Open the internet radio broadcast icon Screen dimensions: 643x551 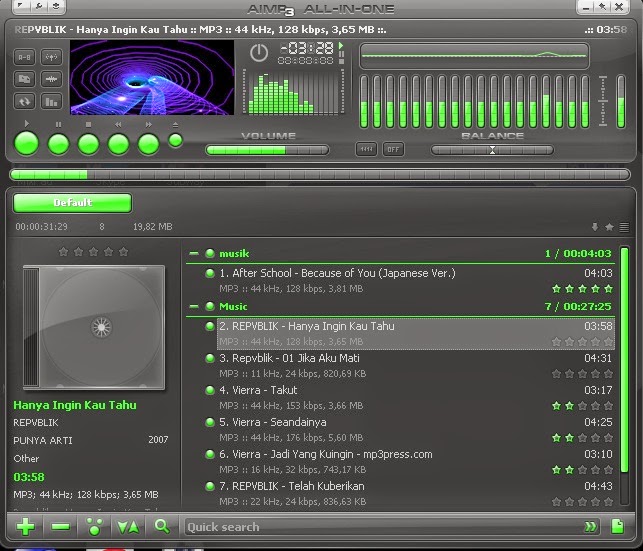pos(51,57)
